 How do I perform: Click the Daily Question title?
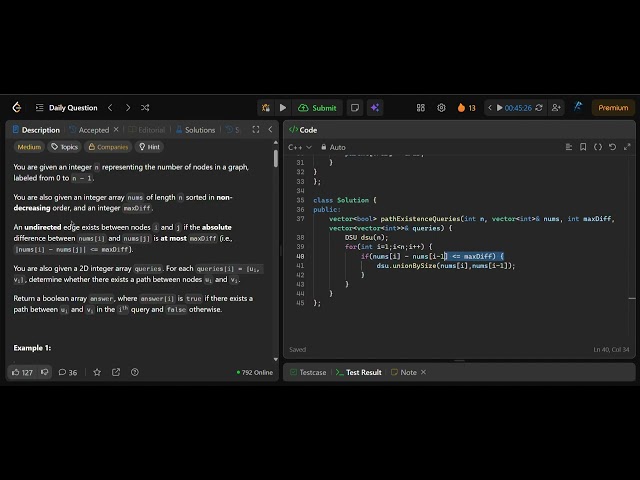(73, 108)
